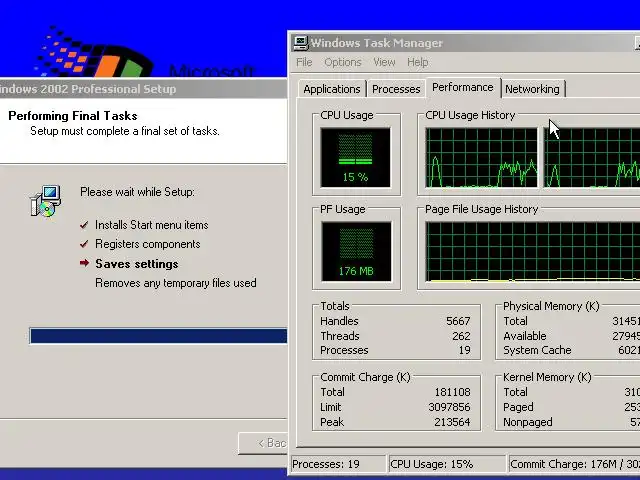This screenshot has width=640, height=480.
Task: Open the View menu in Task Manager
Action: pyautogui.click(x=384, y=62)
